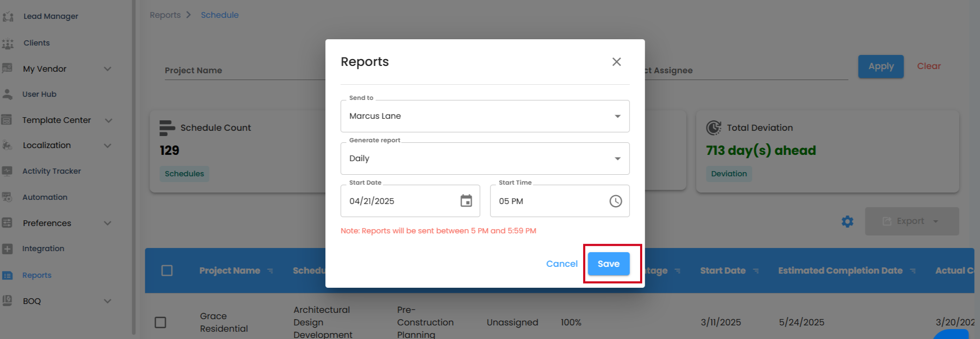Click the Project Assignee filter field
Screen dimensions: 980x339
[x=746, y=71]
